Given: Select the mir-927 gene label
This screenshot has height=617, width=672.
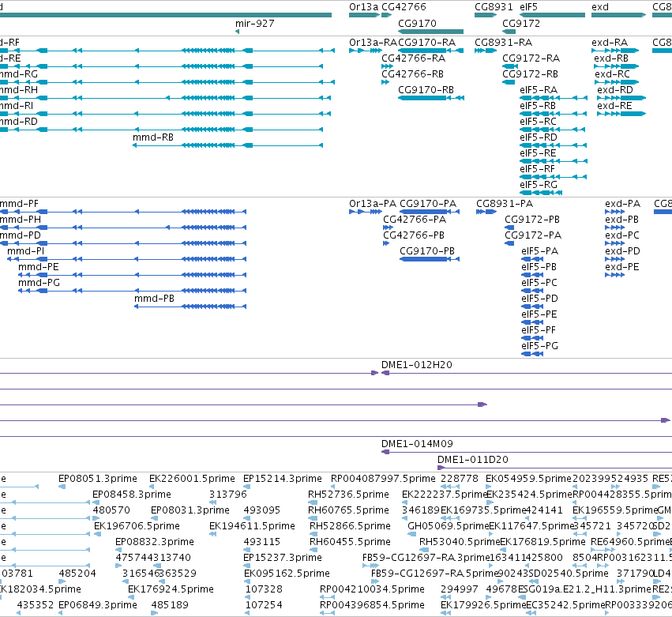Looking at the screenshot, I should tap(254, 24).
